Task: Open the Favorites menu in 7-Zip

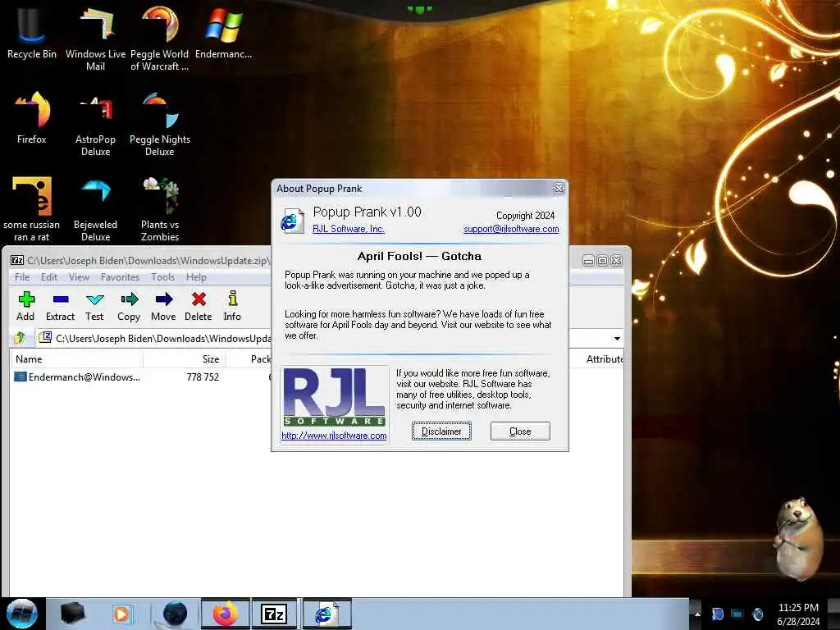Action: (120, 277)
